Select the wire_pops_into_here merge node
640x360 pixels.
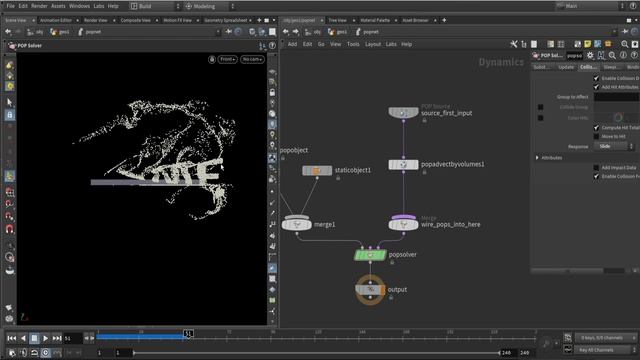(x=403, y=224)
